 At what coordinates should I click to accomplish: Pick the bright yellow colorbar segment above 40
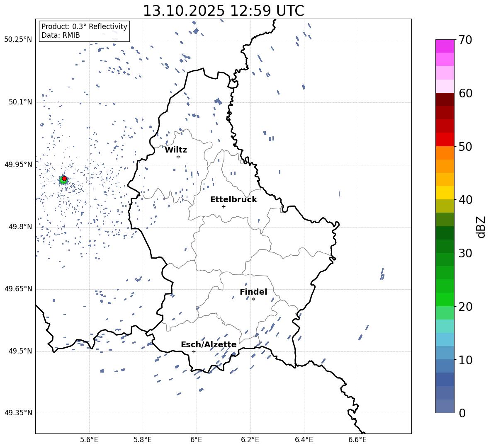pyautogui.click(x=445, y=193)
